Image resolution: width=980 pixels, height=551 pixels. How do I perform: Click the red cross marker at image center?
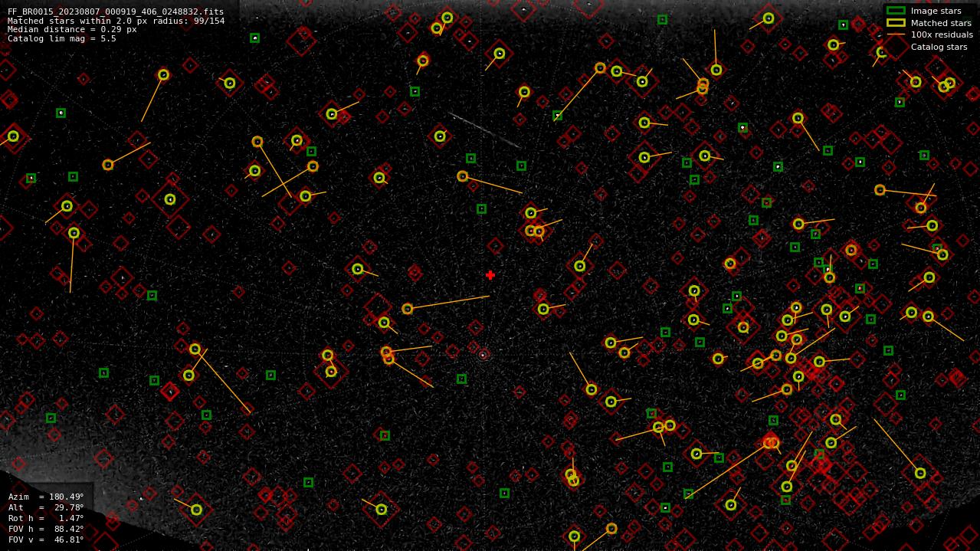click(x=490, y=275)
